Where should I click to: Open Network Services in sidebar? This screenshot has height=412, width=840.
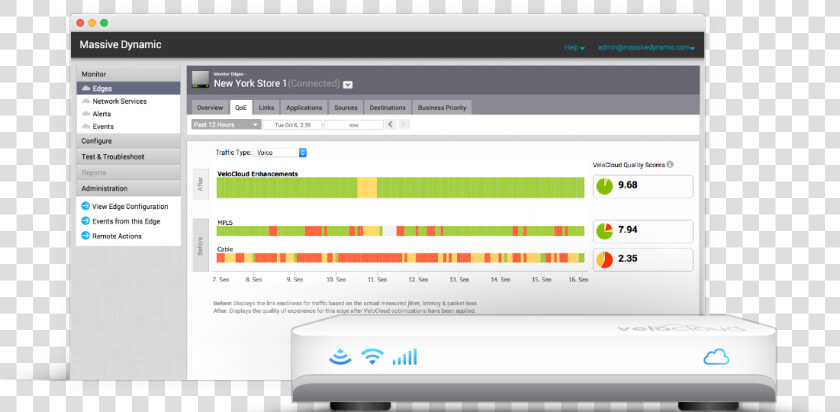119,101
